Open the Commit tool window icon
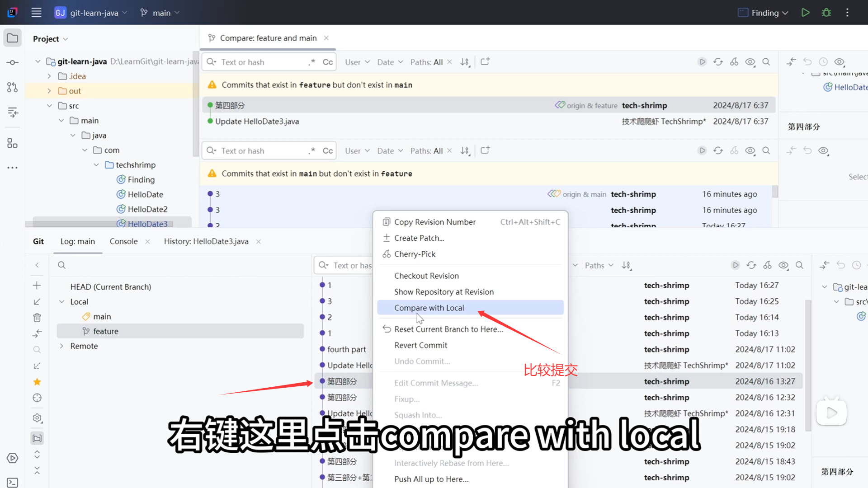 [x=13, y=62]
